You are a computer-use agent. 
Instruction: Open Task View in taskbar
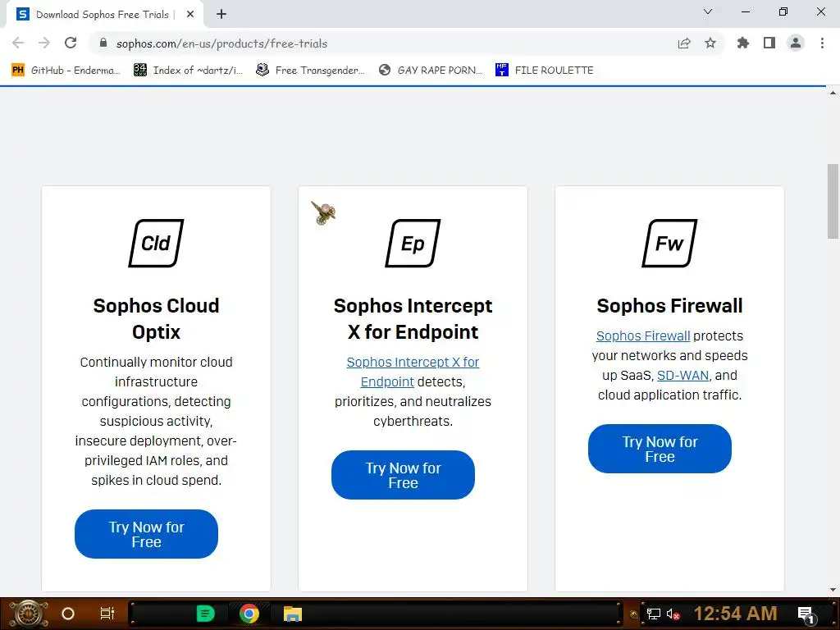click(x=107, y=614)
